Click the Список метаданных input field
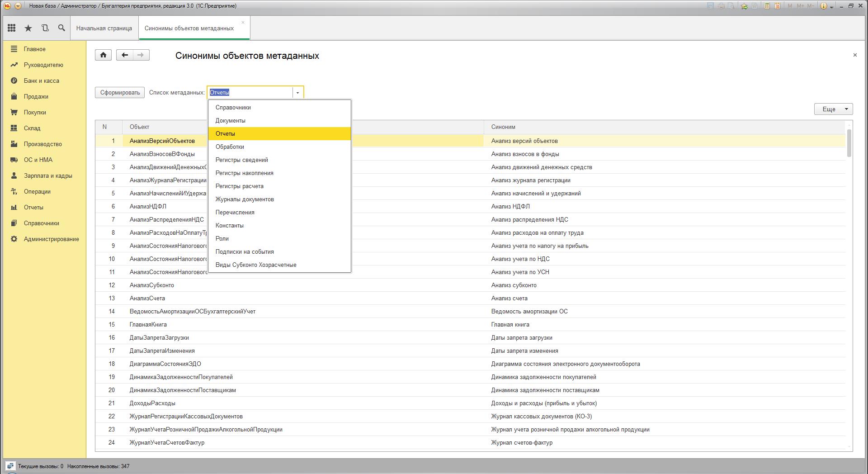Screen dimensions: 868x474 [250, 92]
